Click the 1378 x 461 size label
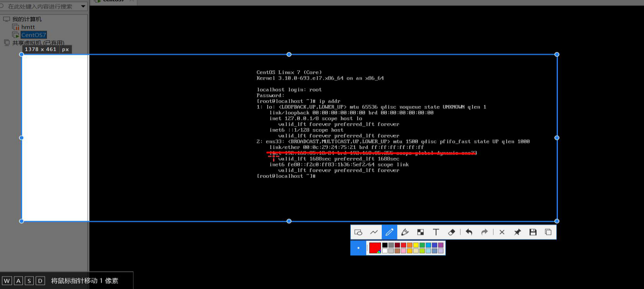The width and height of the screenshot is (644, 289). click(x=41, y=49)
